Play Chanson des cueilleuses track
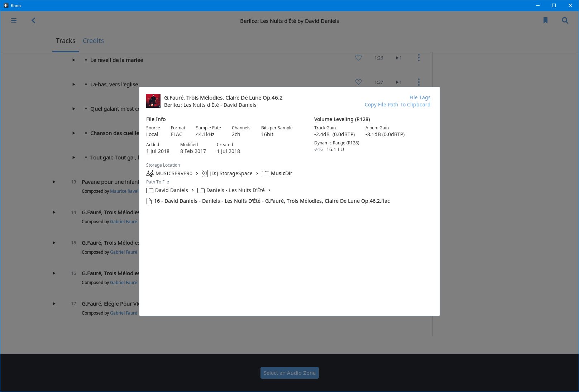This screenshot has height=392, width=579. click(x=73, y=133)
